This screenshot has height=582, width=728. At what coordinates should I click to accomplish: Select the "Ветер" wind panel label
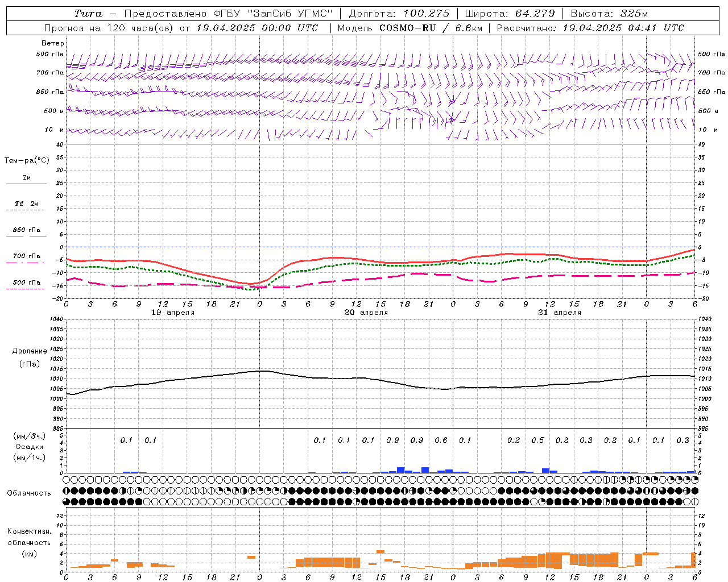53,43
